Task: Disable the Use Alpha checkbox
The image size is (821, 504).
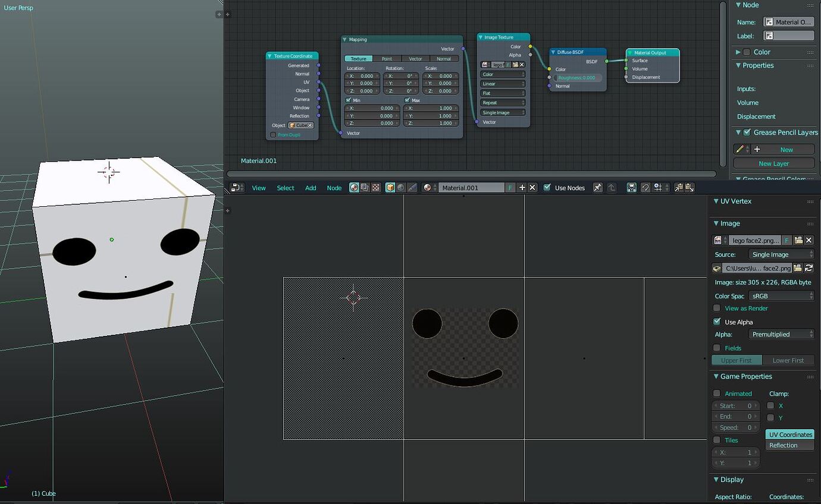Action: click(x=717, y=322)
